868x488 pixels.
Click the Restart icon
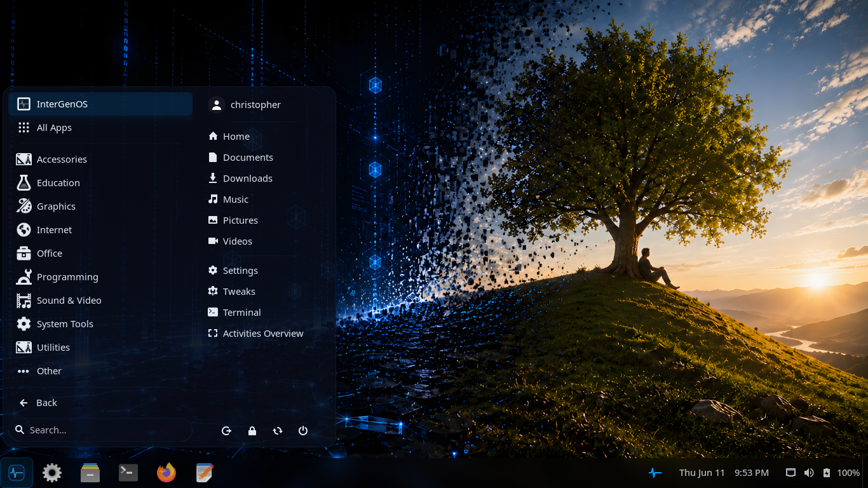(x=278, y=431)
